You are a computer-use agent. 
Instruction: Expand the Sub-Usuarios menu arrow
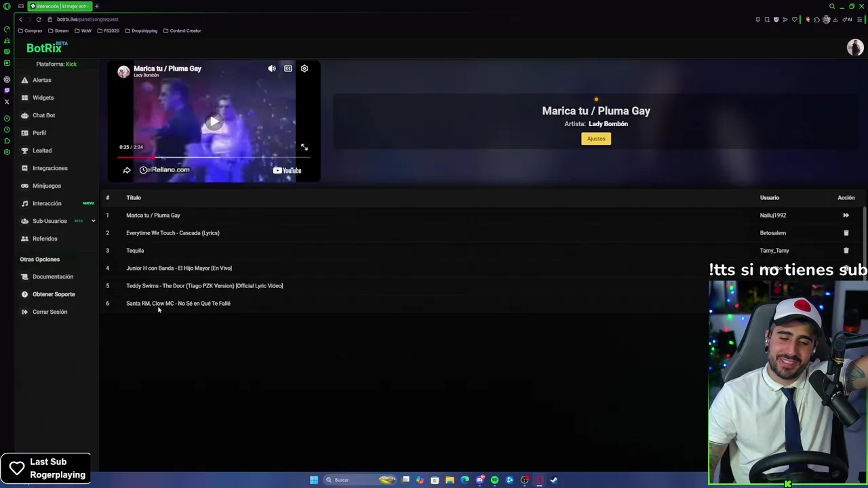pyautogui.click(x=93, y=221)
